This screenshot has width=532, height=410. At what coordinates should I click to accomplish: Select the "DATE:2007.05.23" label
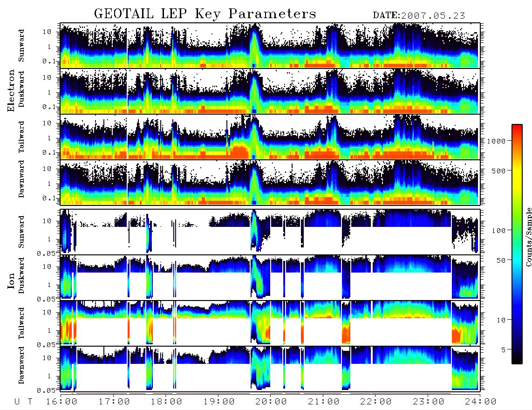[419, 16]
